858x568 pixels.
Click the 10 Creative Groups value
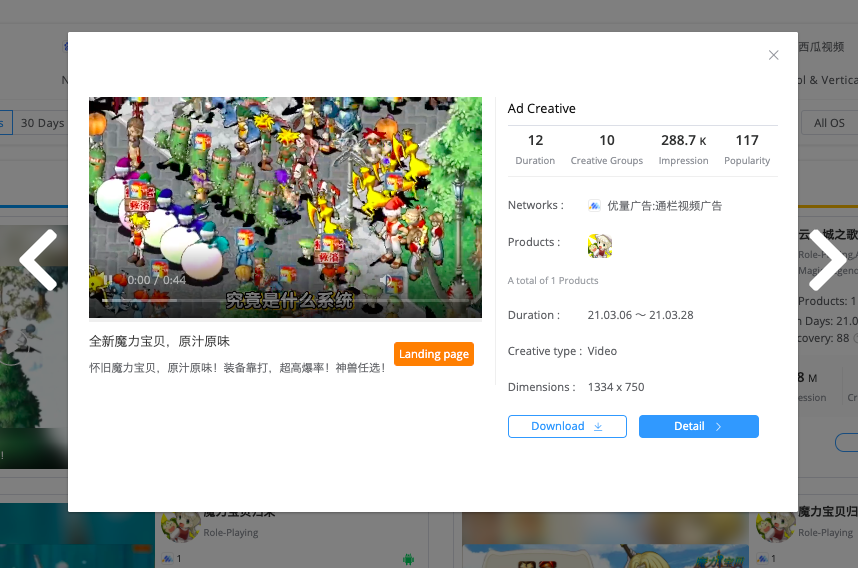(607, 141)
